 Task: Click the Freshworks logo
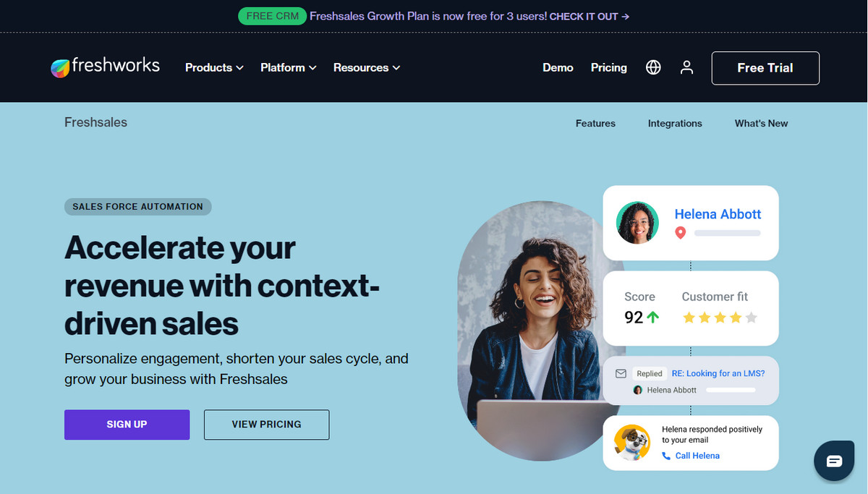pyautogui.click(x=105, y=67)
